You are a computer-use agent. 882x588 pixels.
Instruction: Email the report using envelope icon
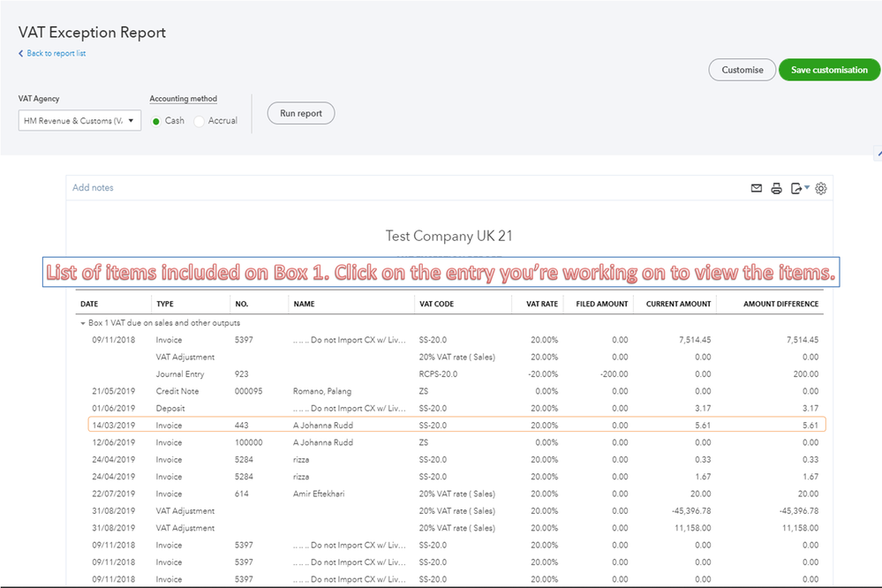click(756, 189)
